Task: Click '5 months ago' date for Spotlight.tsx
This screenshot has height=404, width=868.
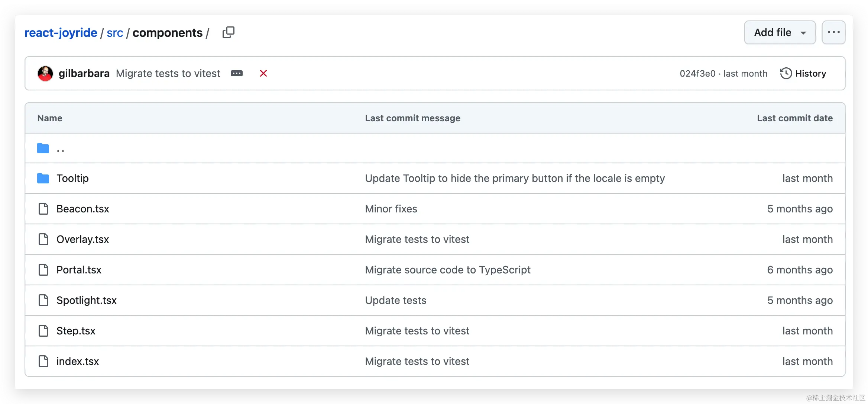Action: coord(800,300)
